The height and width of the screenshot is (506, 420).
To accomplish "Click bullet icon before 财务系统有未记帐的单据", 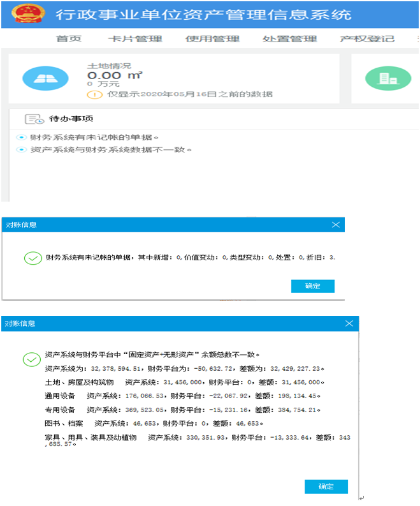I will tap(21, 137).
